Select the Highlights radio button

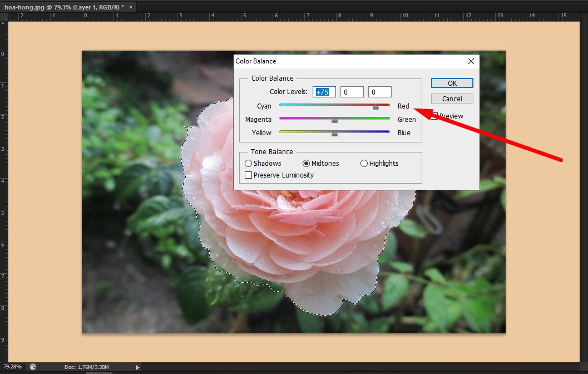(364, 163)
